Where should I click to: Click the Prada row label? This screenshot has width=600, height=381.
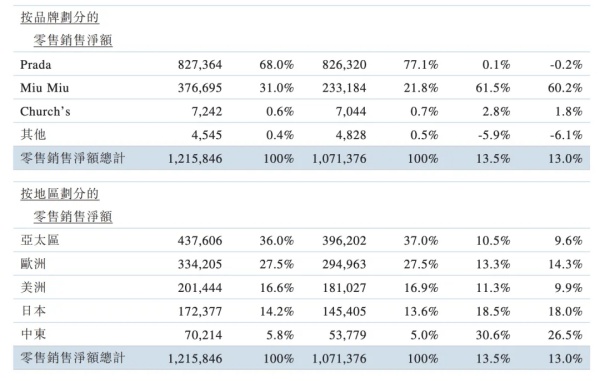coord(36,64)
